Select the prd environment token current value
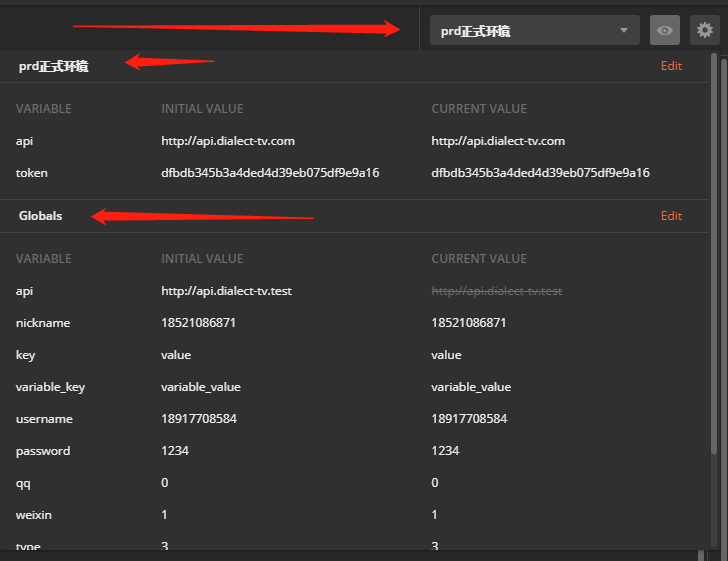Viewport: 728px width, 561px height. click(540, 173)
